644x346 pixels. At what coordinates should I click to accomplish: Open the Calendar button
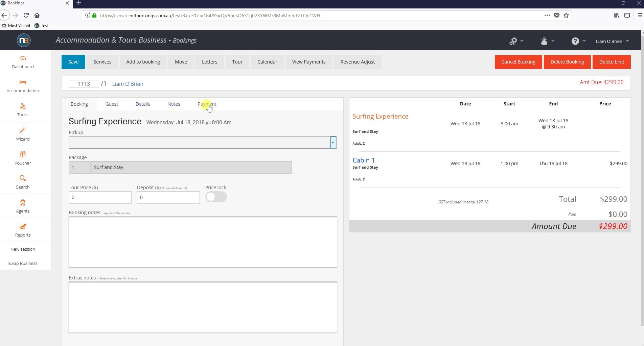[x=267, y=62]
